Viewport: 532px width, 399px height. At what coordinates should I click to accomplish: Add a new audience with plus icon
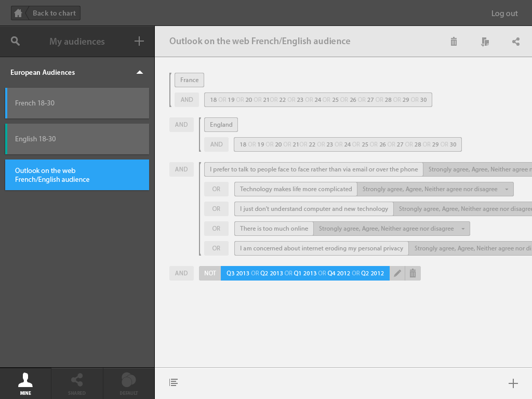pyautogui.click(x=139, y=42)
